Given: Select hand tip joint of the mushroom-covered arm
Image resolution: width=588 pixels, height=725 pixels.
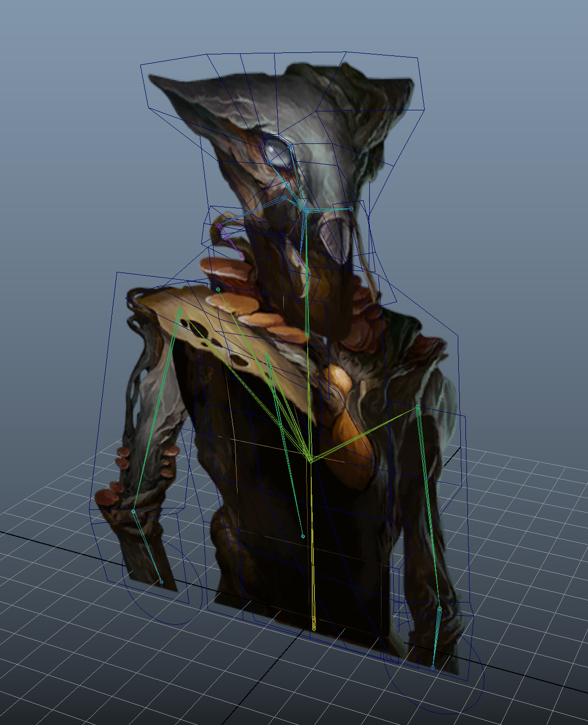Looking at the screenshot, I should pos(161,582).
